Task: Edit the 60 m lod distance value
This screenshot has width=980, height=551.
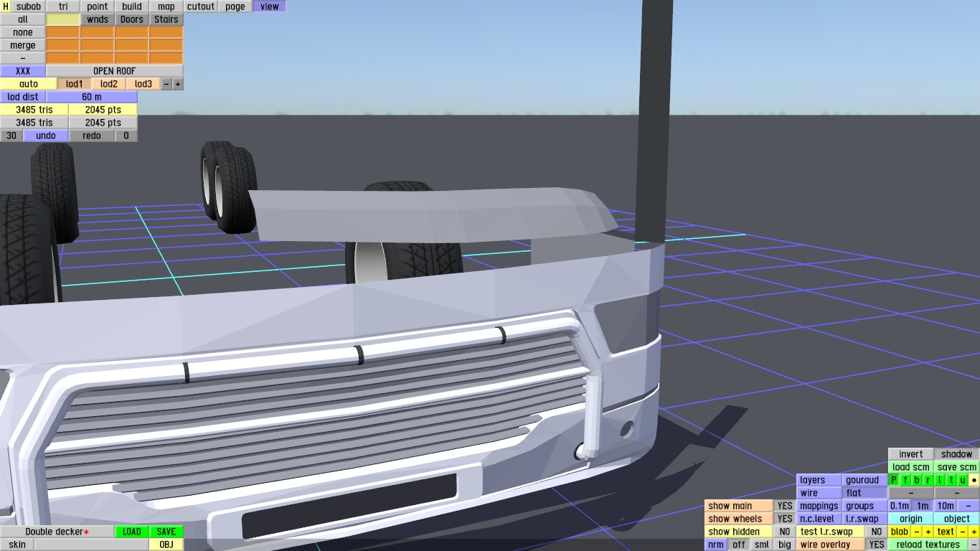Action: (92, 97)
